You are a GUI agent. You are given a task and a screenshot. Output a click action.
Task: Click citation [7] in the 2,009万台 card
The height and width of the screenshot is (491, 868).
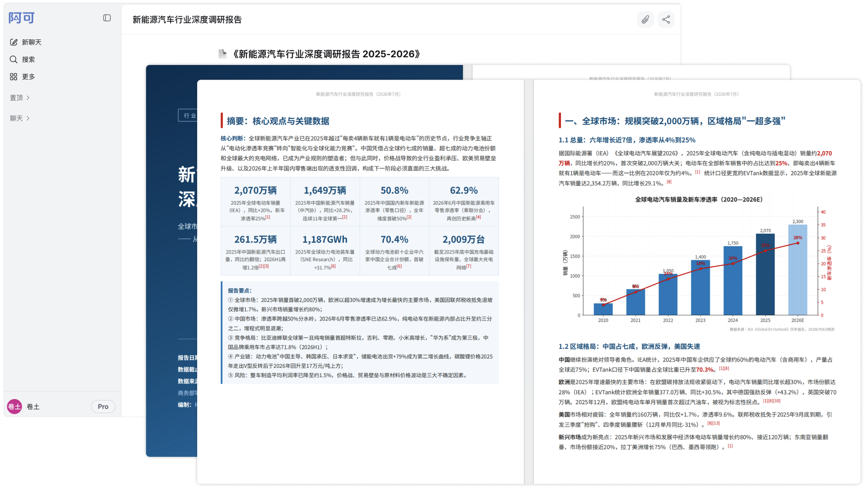[469, 266]
